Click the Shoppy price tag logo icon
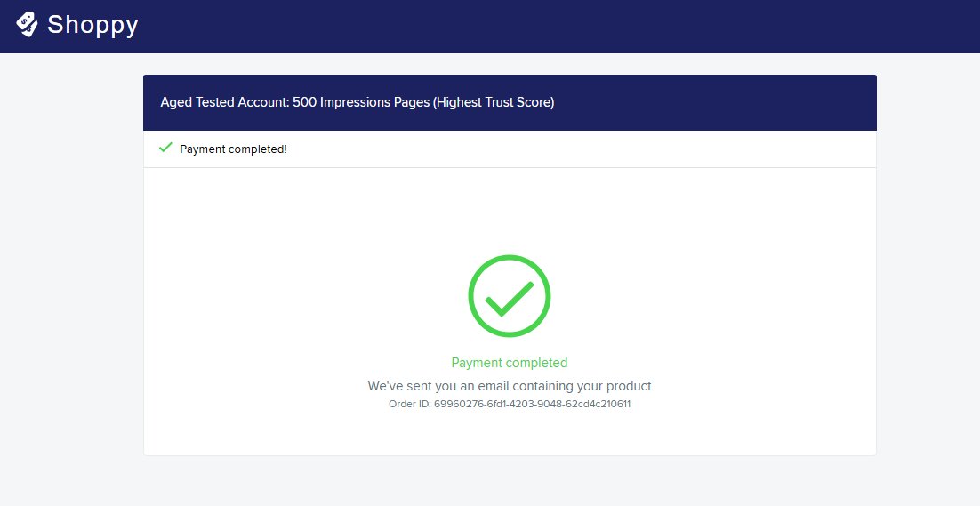This screenshot has height=506, width=980. click(x=27, y=24)
